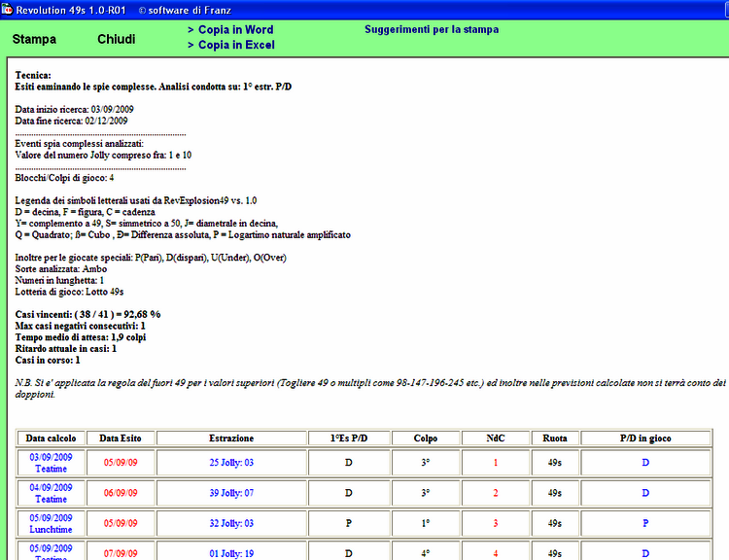Click Ritardo attuale in casi line

[x=65, y=349]
